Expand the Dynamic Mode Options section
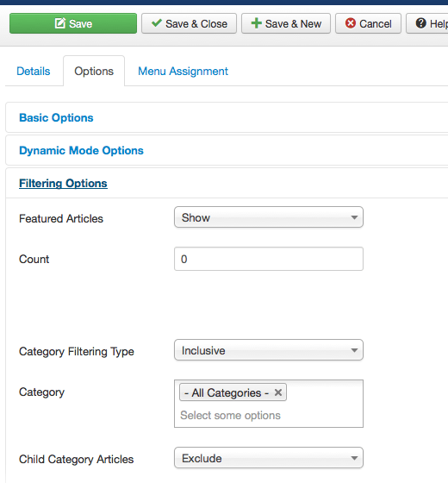The image size is (448, 483). click(x=81, y=150)
